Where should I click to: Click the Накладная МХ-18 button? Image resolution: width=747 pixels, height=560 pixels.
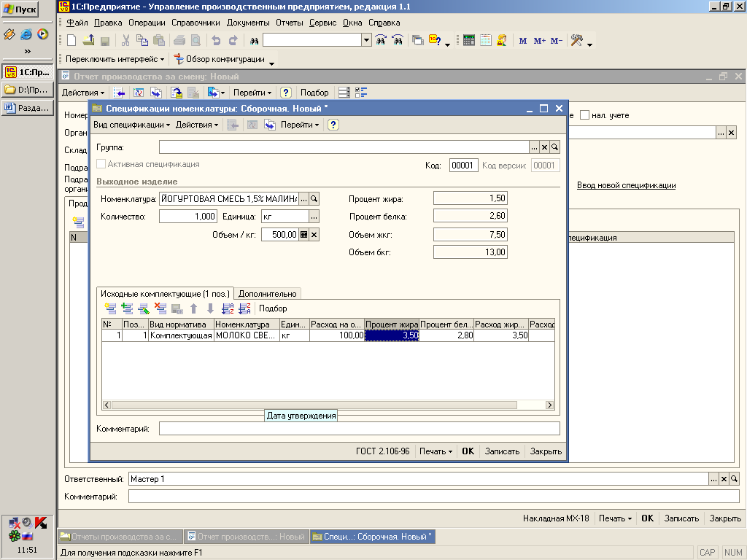click(556, 518)
